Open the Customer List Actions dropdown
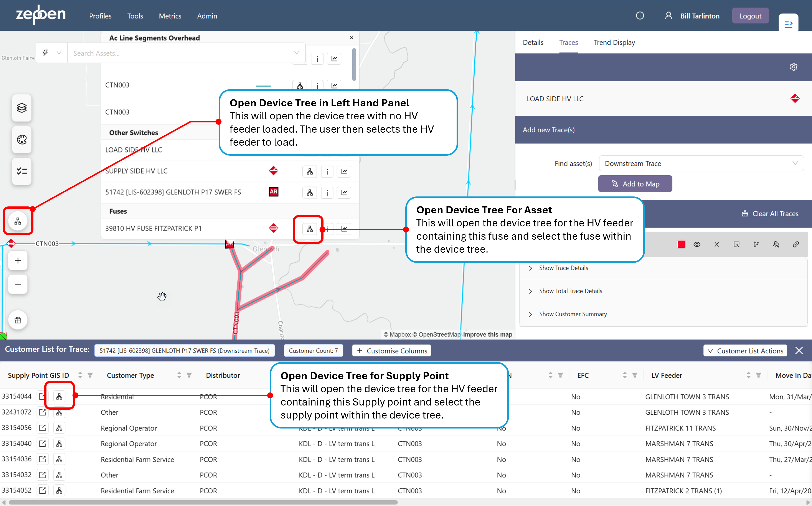The width and height of the screenshot is (812, 506). [x=745, y=350]
